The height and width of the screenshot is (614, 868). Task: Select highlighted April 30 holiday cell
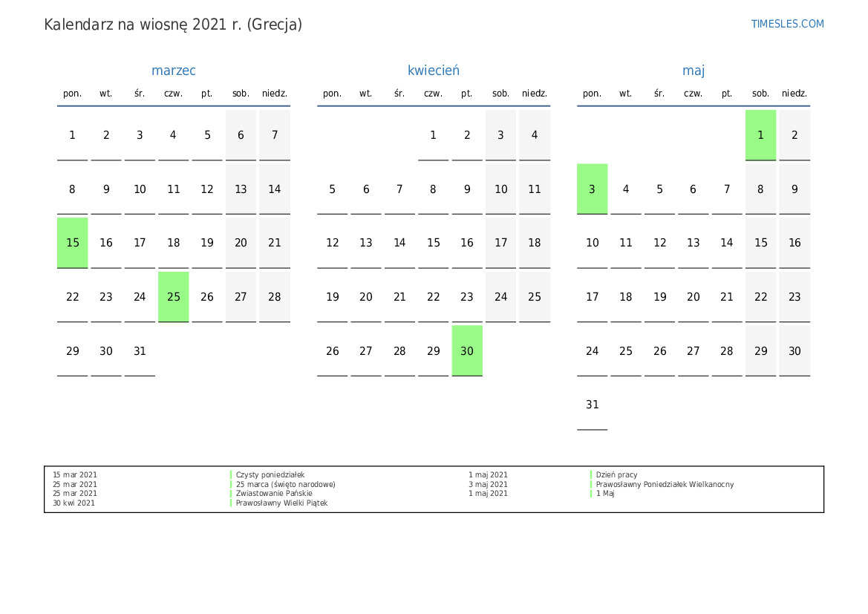(467, 350)
